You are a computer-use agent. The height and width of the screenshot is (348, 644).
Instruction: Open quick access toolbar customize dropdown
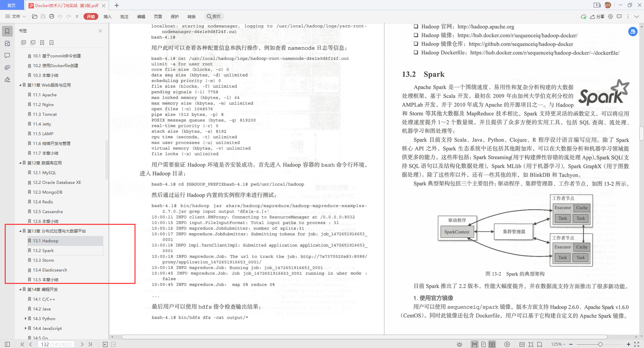[77, 16]
